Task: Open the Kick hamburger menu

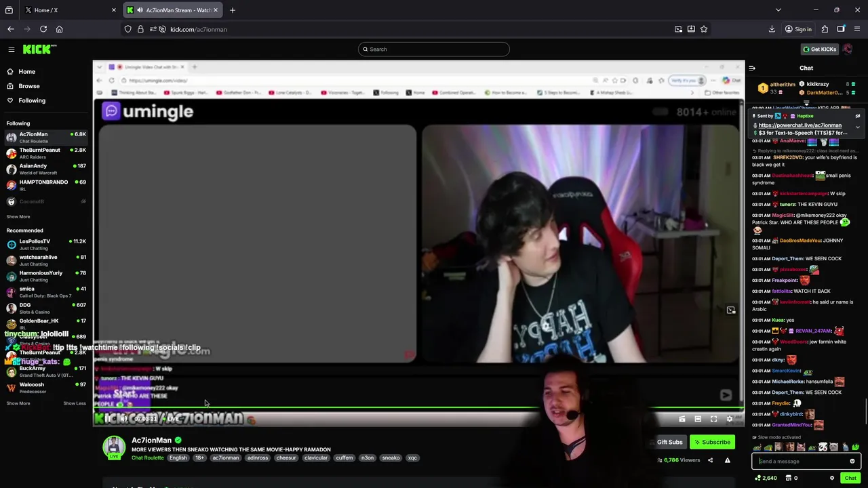Action: (11, 49)
